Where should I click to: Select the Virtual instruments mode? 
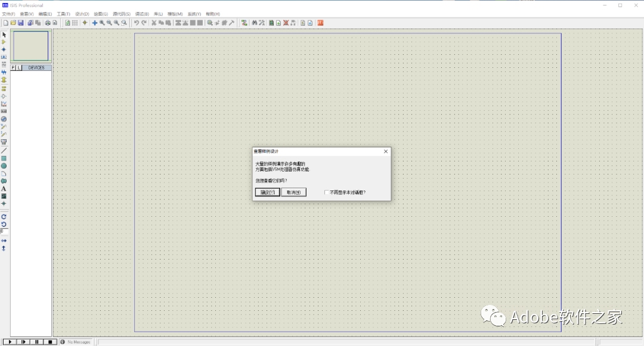pos(4,142)
